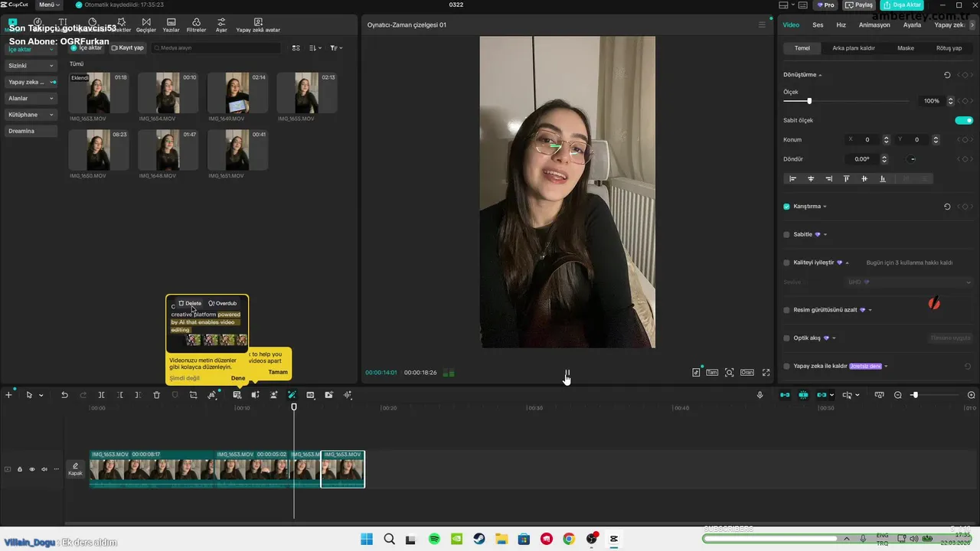Enable the Kaliteyi iyileştir checkbox
This screenshot has width=980, height=551.
pyautogui.click(x=786, y=262)
